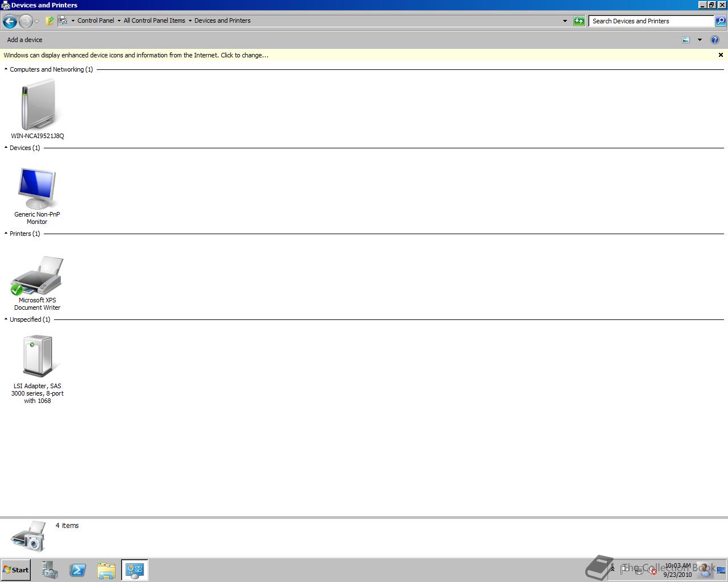Click the Microsoft XPS Document Writer label

(x=37, y=304)
